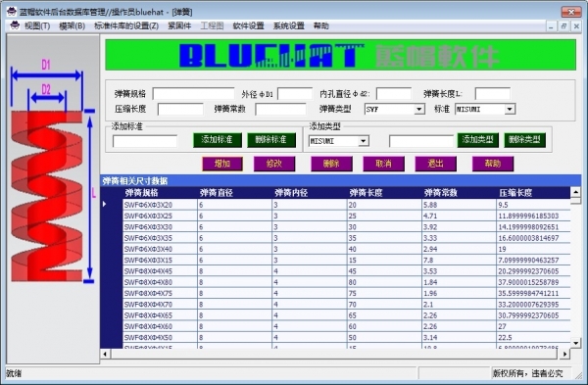Click the inner child-window restore button

563,26
